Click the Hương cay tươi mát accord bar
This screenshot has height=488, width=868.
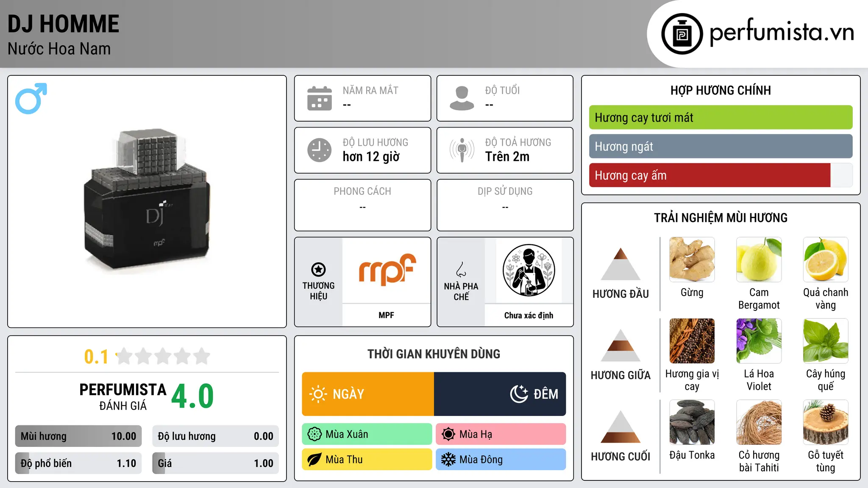click(x=721, y=117)
